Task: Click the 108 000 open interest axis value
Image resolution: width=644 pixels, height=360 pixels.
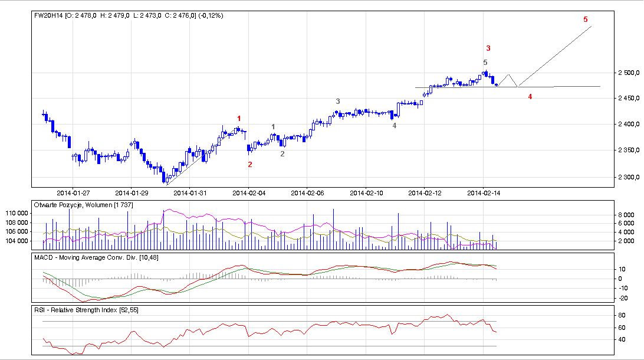Action: pos(17,222)
